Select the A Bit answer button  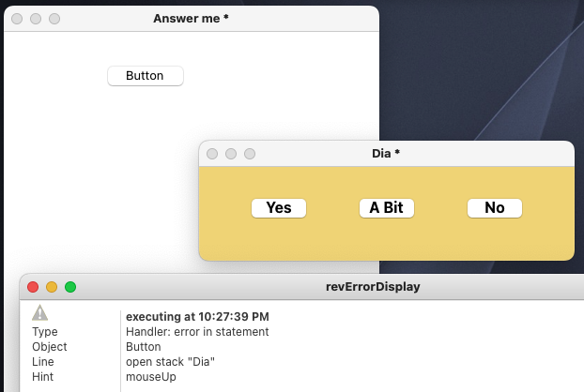point(386,208)
